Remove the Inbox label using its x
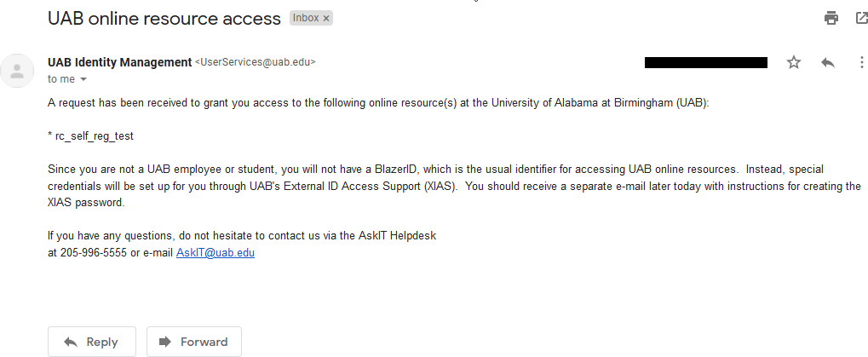The height and width of the screenshot is (357, 868). pos(326,18)
